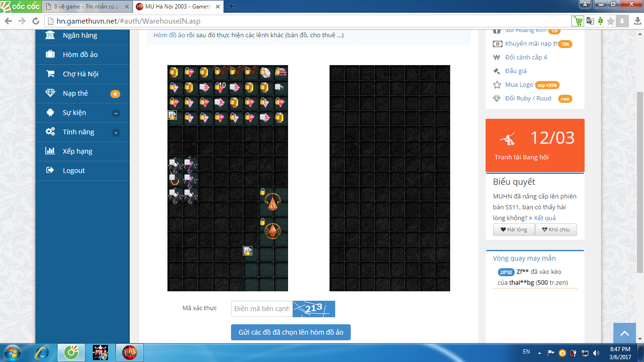644x362 pixels.
Task: Click the page vertical scrollbar thumb
Action: point(640,181)
